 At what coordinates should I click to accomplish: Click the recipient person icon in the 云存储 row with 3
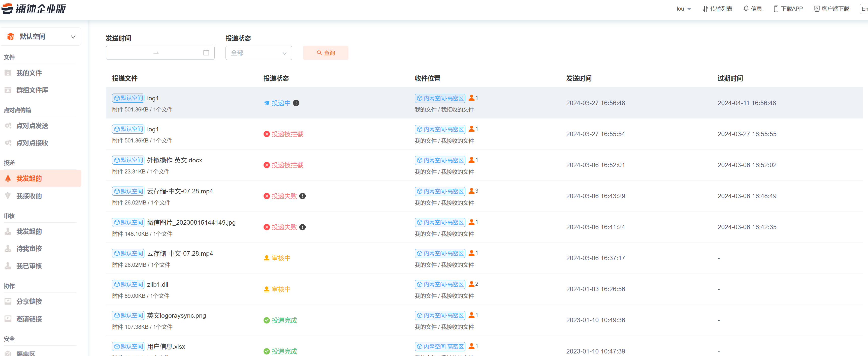pos(471,191)
